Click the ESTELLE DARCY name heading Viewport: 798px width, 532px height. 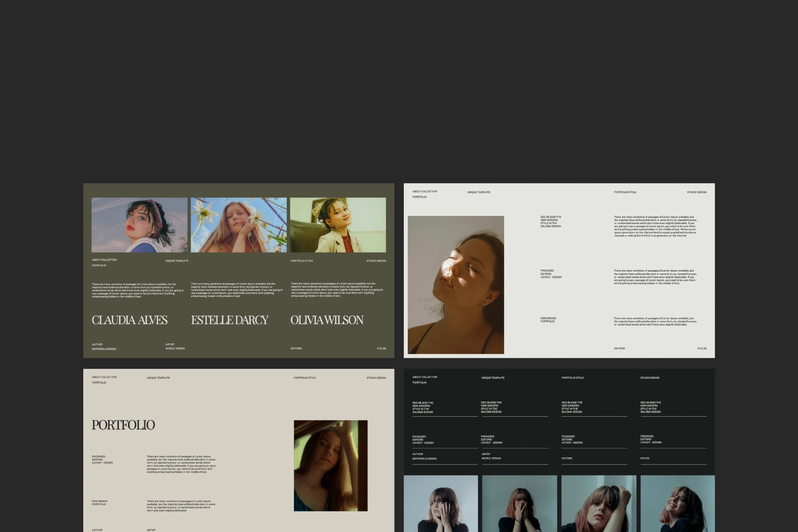tap(230, 320)
